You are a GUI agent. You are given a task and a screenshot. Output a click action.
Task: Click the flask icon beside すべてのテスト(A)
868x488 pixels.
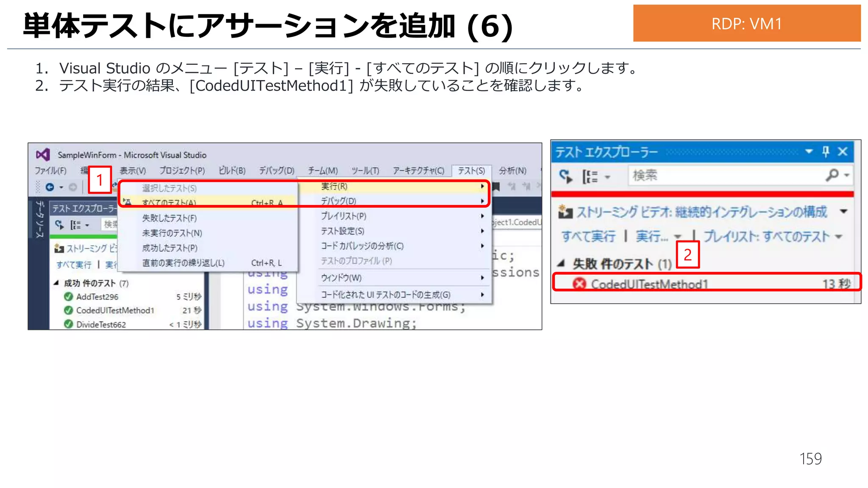click(x=127, y=202)
